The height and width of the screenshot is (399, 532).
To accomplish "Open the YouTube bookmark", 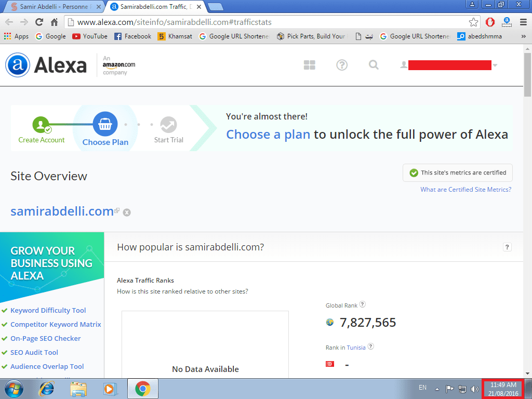I will pyautogui.click(x=90, y=36).
